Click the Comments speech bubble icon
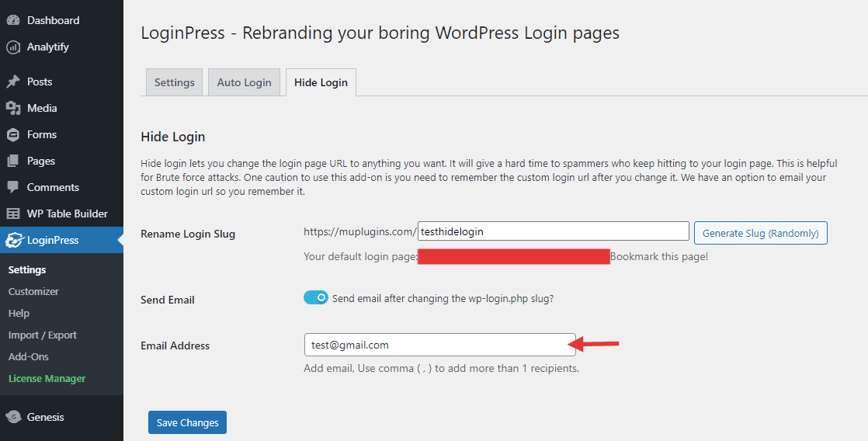The height and width of the screenshot is (441, 868). click(x=13, y=188)
